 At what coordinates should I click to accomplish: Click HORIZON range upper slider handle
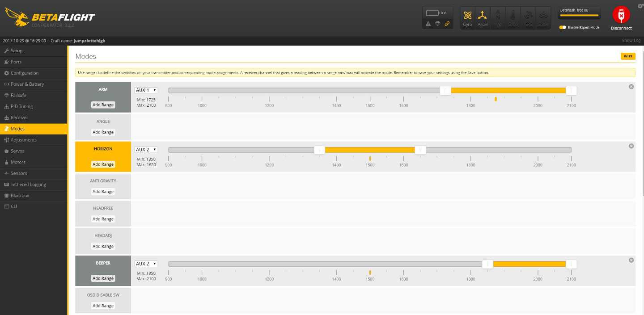420,150
